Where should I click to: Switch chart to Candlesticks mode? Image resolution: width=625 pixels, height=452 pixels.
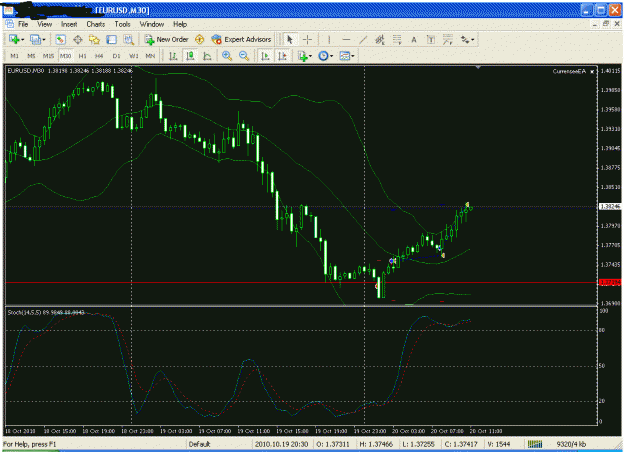click(x=190, y=56)
